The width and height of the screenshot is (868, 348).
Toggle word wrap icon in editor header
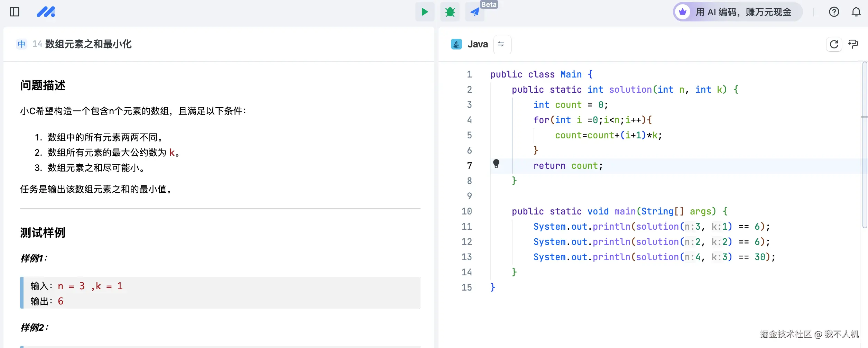(x=853, y=44)
